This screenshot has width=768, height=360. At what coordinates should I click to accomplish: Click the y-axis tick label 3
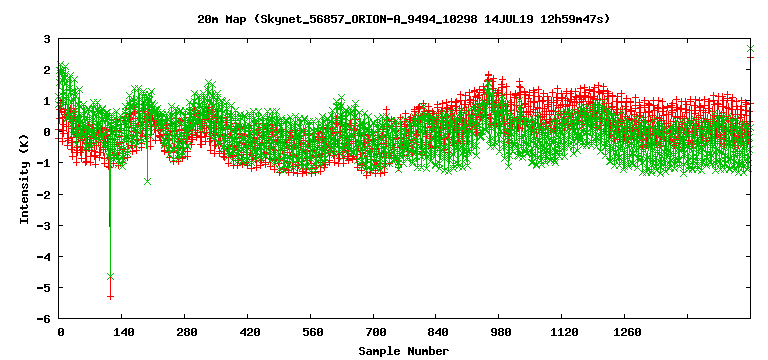click(46, 39)
